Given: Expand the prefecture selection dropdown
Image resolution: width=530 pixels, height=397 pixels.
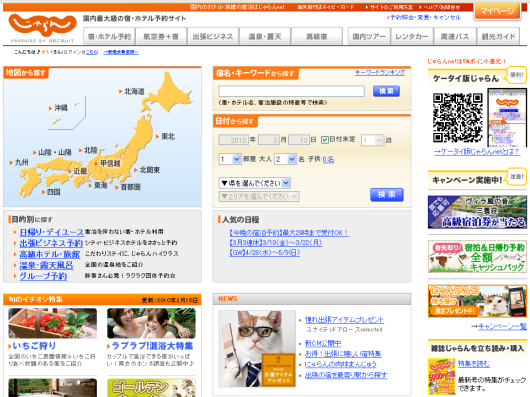Looking at the screenshot, I should point(255,183).
